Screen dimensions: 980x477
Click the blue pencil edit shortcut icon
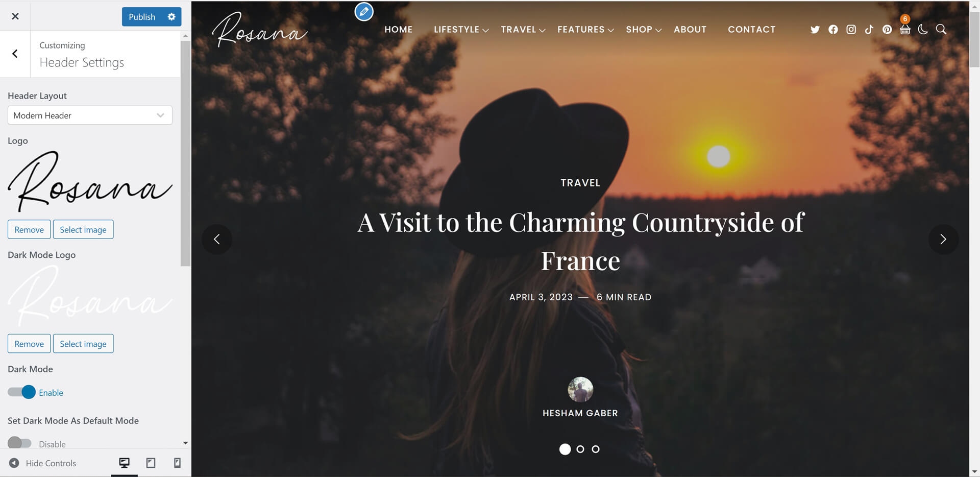(364, 12)
